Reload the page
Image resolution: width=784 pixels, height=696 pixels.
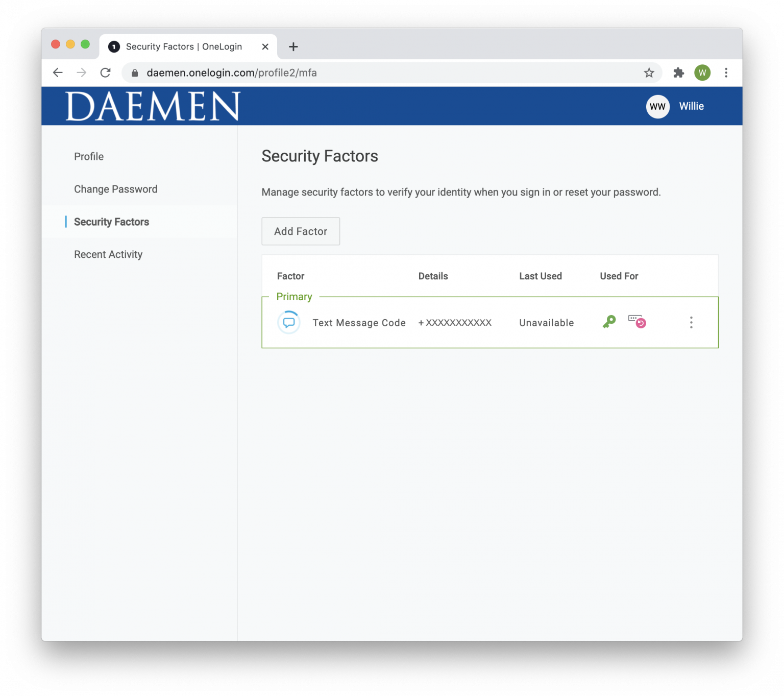click(106, 73)
